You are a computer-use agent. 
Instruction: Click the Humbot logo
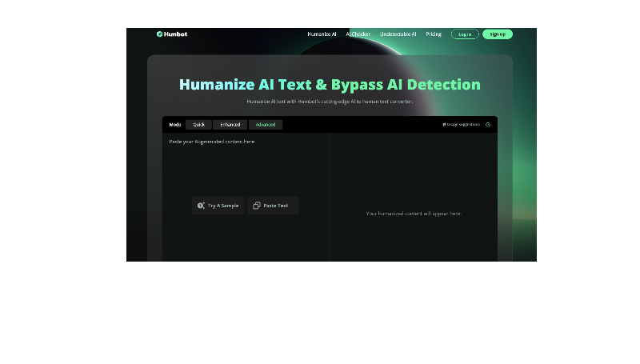(172, 34)
